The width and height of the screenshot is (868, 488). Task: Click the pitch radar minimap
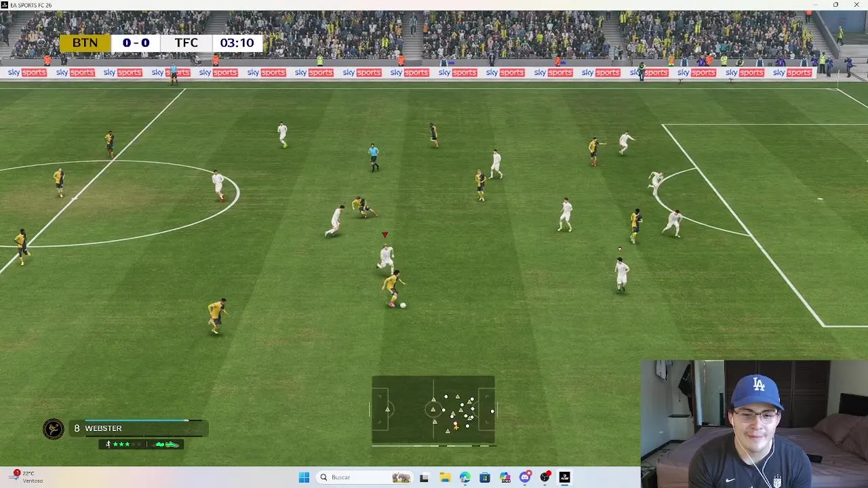(x=433, y=410)
